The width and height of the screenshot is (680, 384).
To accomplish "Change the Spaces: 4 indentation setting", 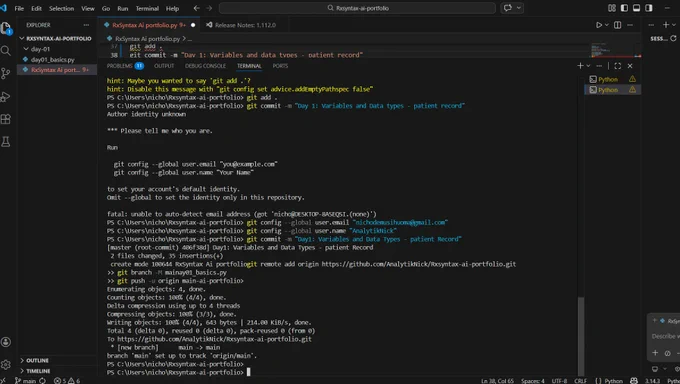I will click(533, 381).
